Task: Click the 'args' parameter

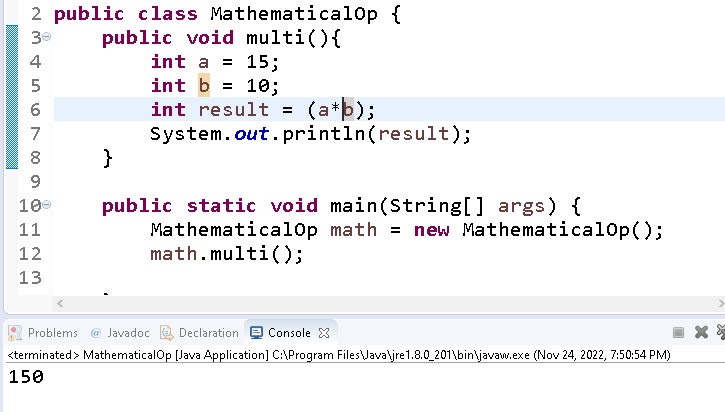Action: pyautogui.click(x=522, y=206)
